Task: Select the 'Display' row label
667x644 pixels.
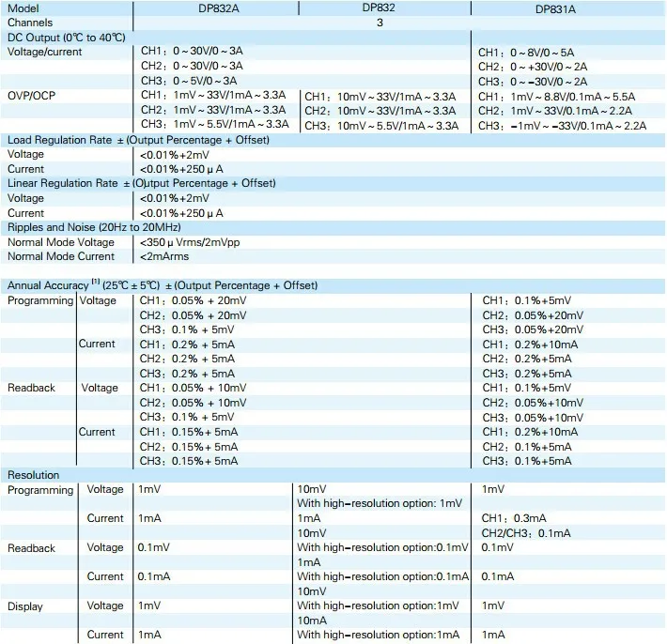Action: tap(25, 606)
